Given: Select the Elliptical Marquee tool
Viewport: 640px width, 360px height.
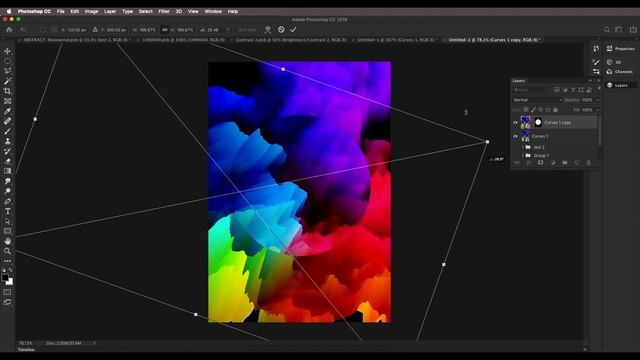Looking at the screenshot, I should 7,61.
